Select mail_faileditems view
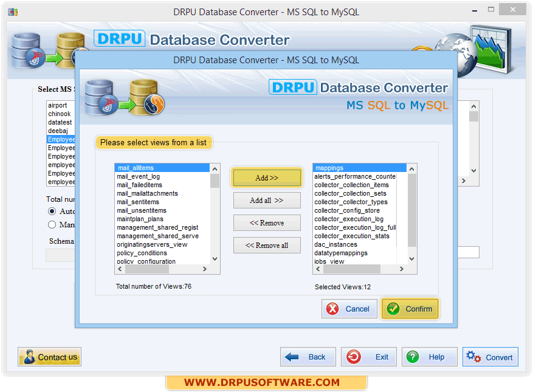Viewport: 533px width, 392px height. 162,185
